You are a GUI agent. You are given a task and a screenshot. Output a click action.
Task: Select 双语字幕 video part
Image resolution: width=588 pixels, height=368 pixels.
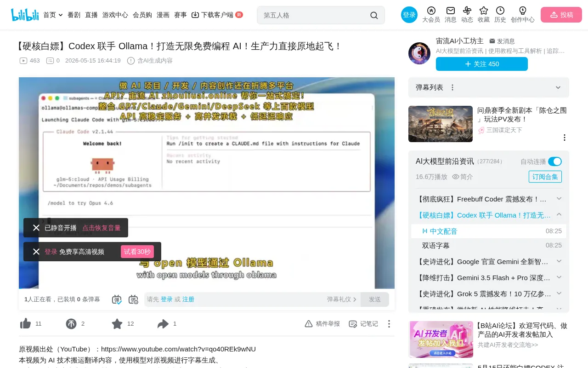click(489, 245)
